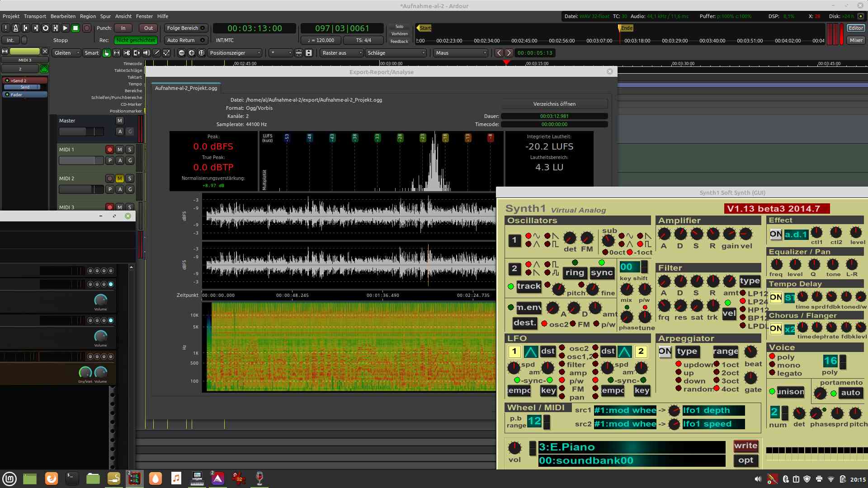Arm global record button in transport
Screen dimensions: 868x488
(x=87, y=28)
